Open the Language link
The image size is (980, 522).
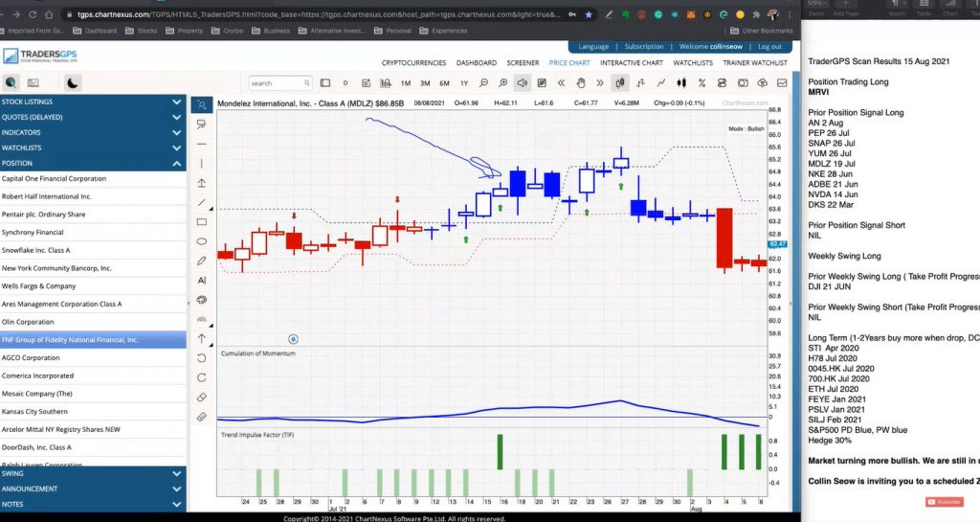593,46
